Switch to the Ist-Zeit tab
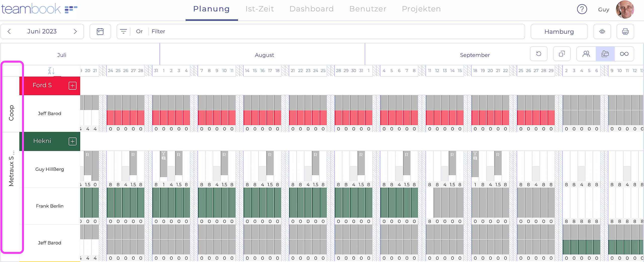Viewport: 644px width, 262px height. click(x=260, y=9)
